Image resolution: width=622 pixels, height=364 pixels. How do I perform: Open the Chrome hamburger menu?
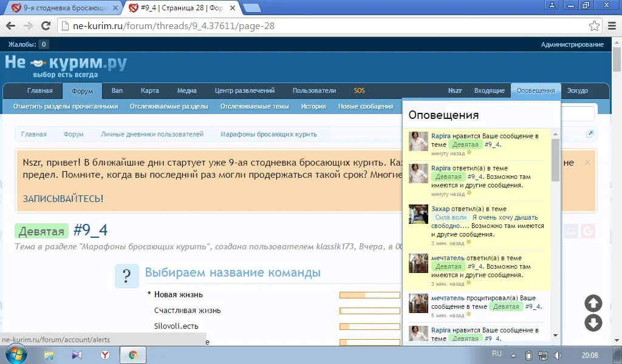tap(612, 26)
